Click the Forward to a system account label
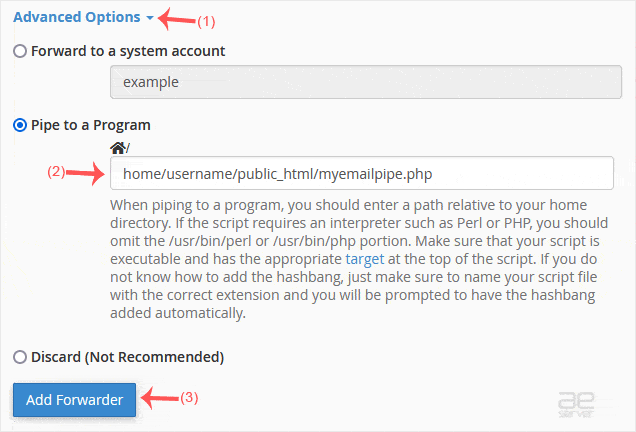Screen dimensions: 636x432 [x=128, y=51]
